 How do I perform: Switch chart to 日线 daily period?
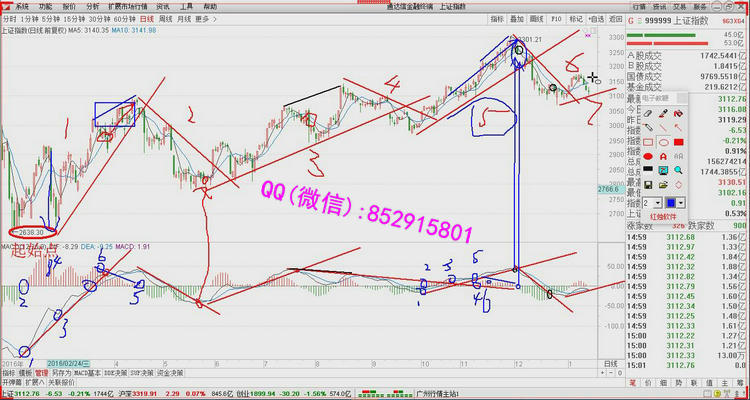pyautogui.click(x=147, y=18)
